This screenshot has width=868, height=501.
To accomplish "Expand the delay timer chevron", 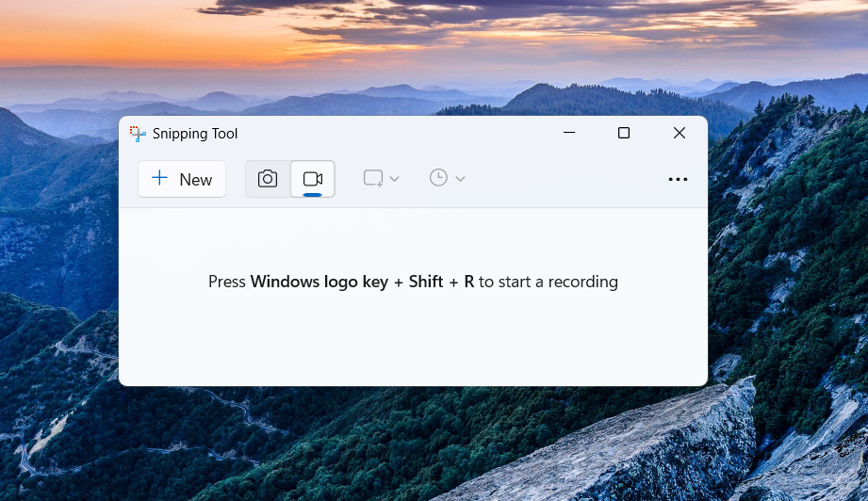I will coord(460,179).
